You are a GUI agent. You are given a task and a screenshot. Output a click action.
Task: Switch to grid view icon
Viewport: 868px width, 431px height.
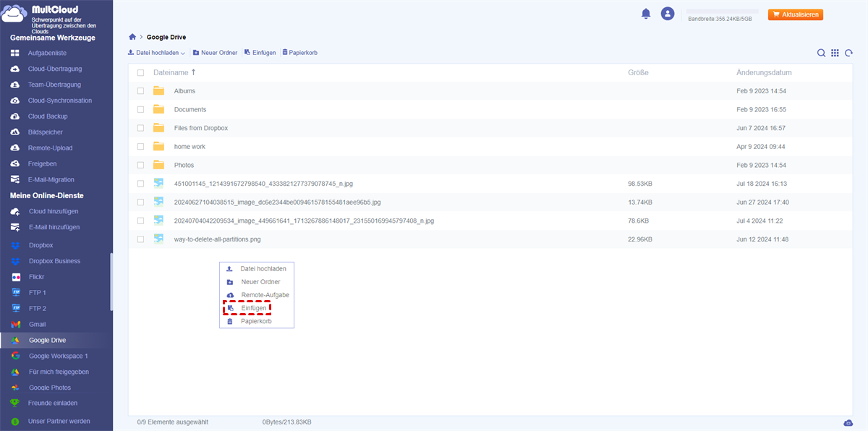pyautogui.click(x=835, y=53)
